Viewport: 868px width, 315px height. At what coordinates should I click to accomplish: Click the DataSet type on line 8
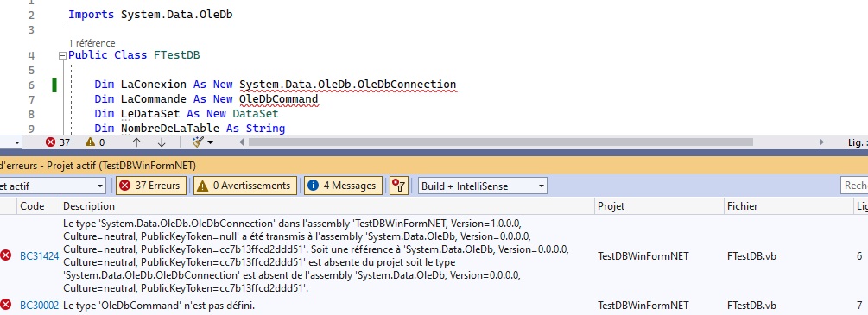coord(255,114)
